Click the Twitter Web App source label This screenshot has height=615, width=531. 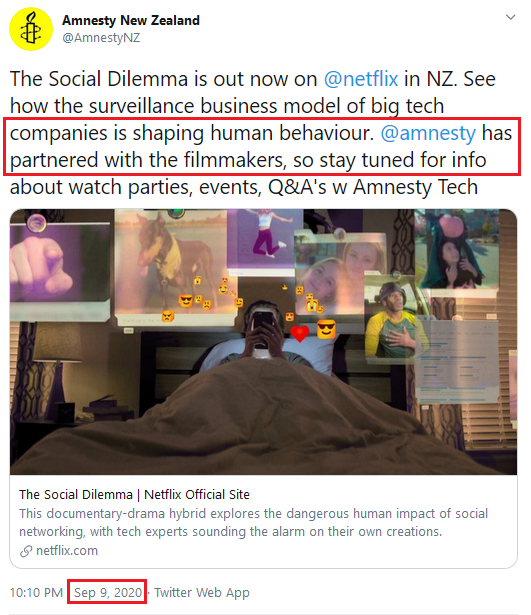(202, 592)
